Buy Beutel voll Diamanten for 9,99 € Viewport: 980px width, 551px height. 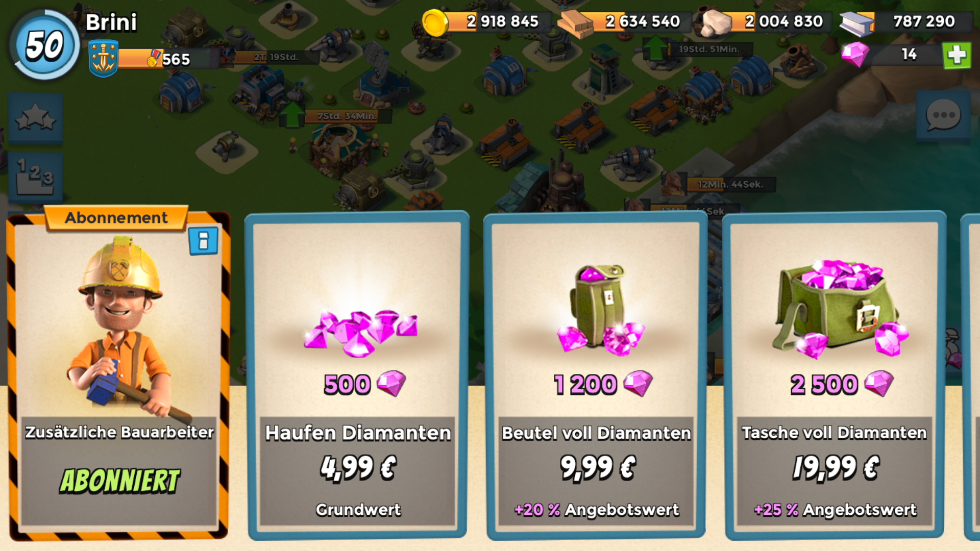[x=596, y=375]
